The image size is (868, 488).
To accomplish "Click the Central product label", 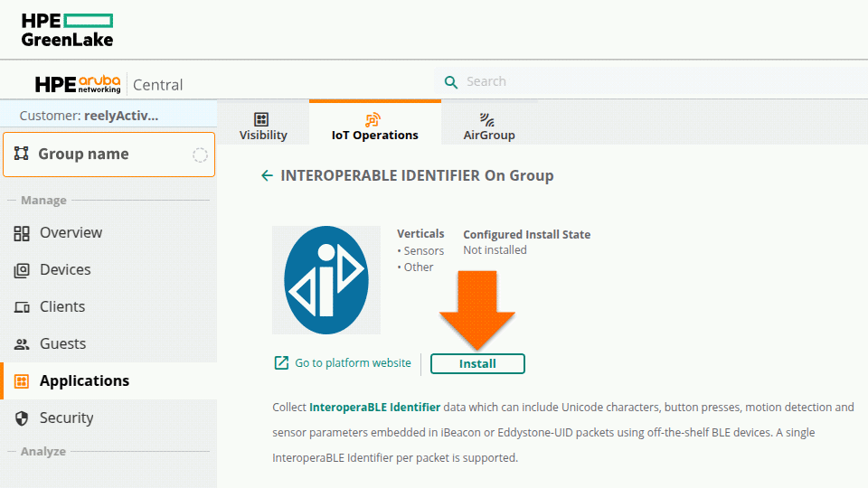I will point(157,85).
